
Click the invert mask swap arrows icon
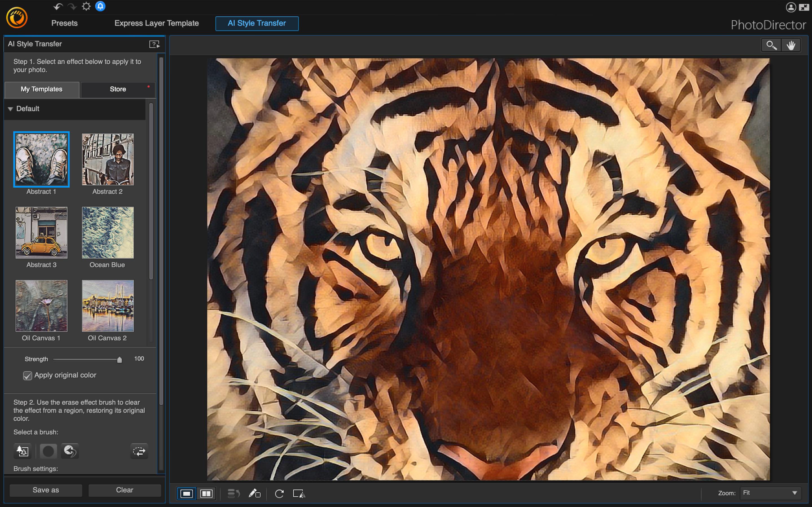[139, 451]
